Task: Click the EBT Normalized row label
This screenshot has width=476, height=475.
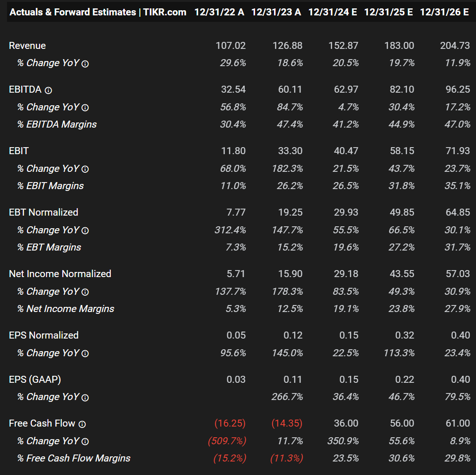Action: (x=44, y=212)
